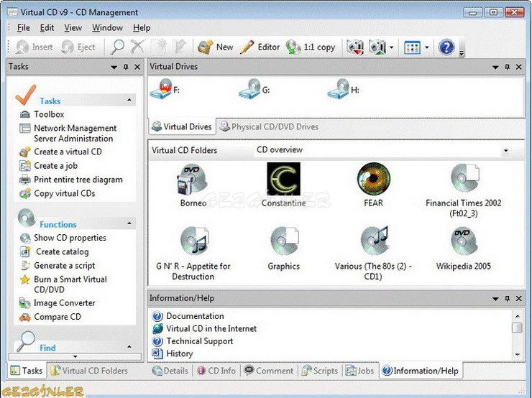The image size is (532, 398).
Task: Click the crossed-tools toolbar icon
Action: (x=137, y=47)
